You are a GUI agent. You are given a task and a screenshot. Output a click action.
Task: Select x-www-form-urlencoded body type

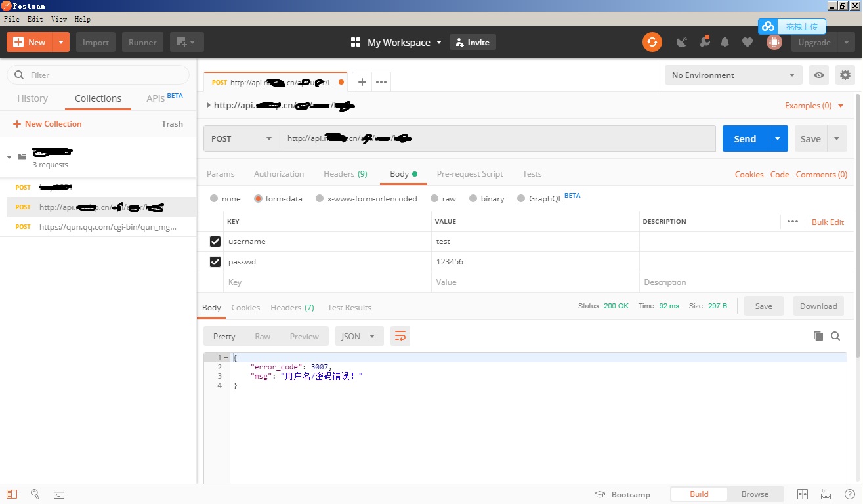(320, 198)
